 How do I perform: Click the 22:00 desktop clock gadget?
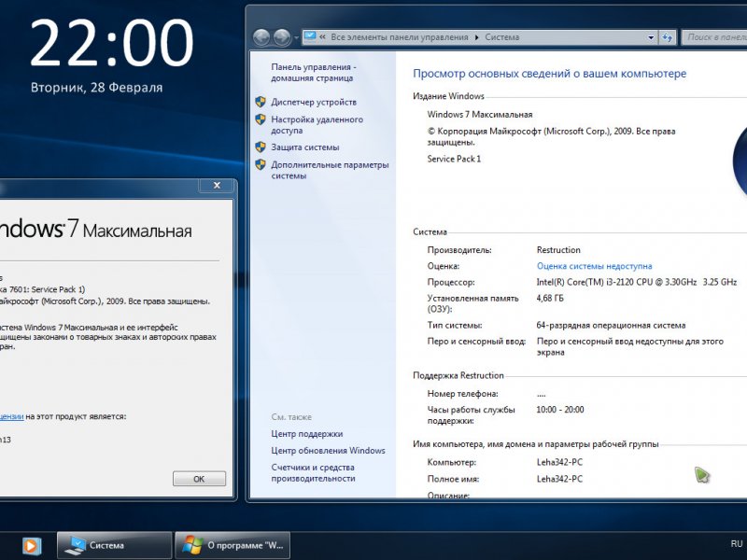coord(112,43)
